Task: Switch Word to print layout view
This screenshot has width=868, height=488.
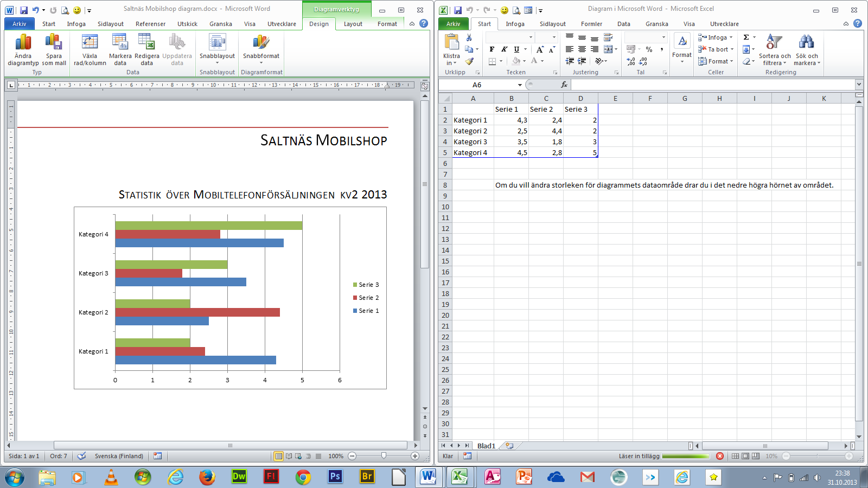Action: [278, 456]
